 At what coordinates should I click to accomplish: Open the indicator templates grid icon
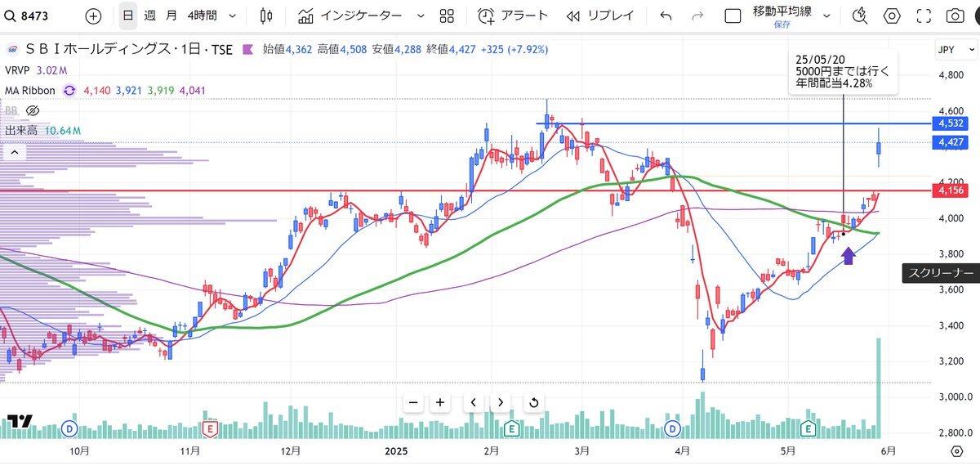pos(447,16)
